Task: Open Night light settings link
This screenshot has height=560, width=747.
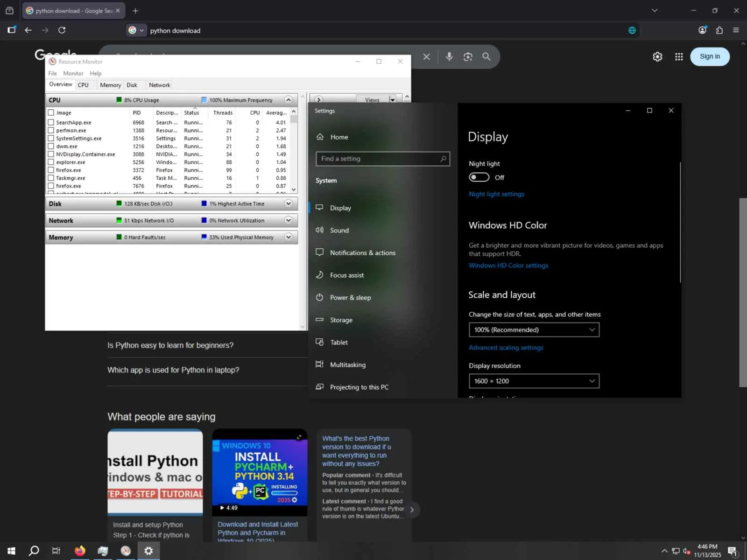Action: (x=496, y=194)
